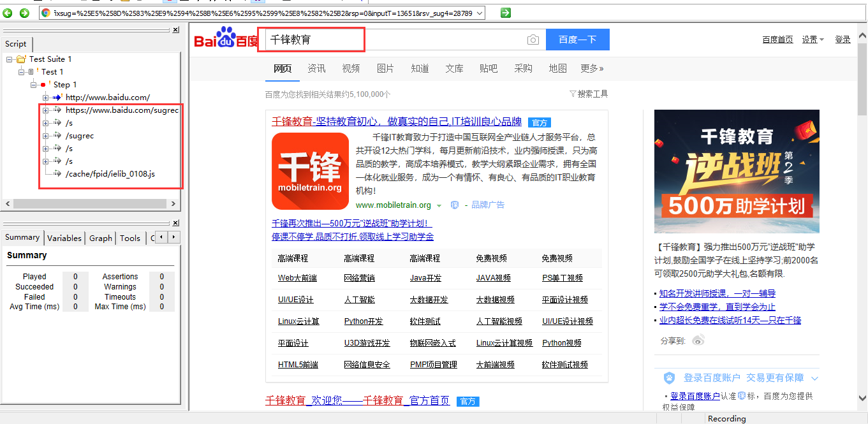The width and height of the screenshot is (868, 424).
Task: Click Script panel scrollbar right arrow
Action: pyautogui.click(x=175, y=204)
